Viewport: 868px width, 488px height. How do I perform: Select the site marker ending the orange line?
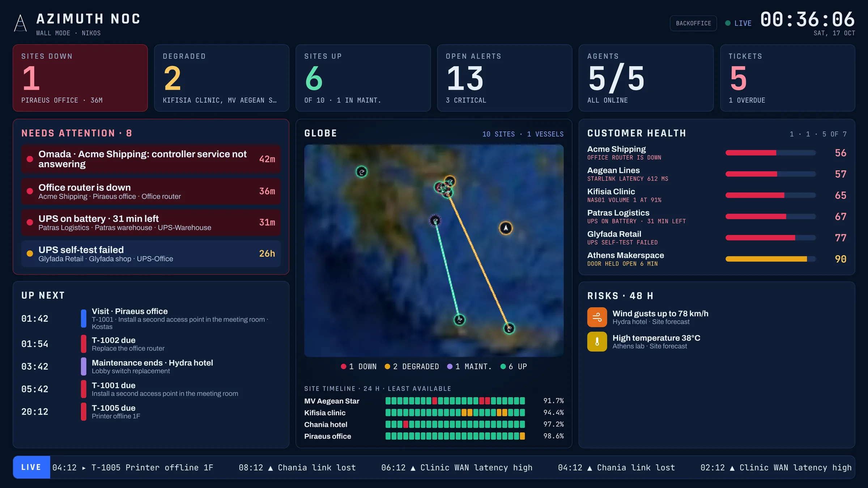pos(509,328)
